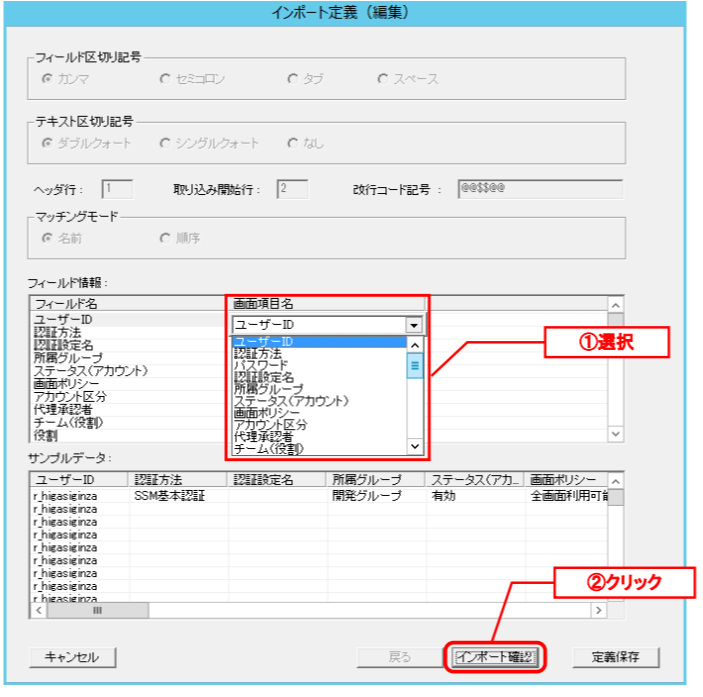Click field info list scroll-down arrow
The width and height of the screenshot is (703, 697).
(x=616, y=433)
